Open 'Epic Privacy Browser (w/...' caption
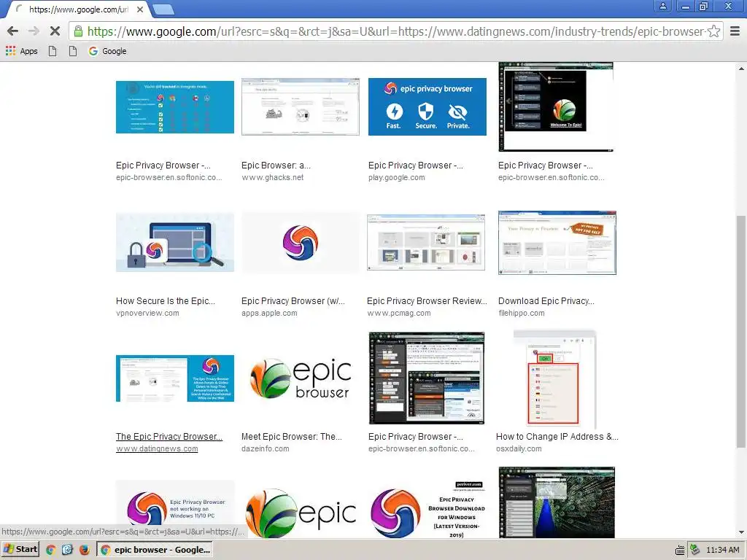 click(293, 301)
